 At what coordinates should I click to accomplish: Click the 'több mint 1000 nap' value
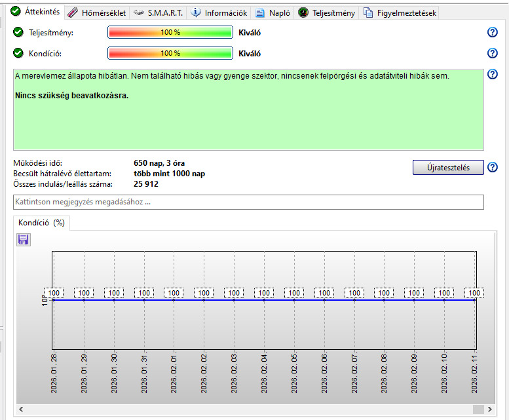tap(169, 174)
